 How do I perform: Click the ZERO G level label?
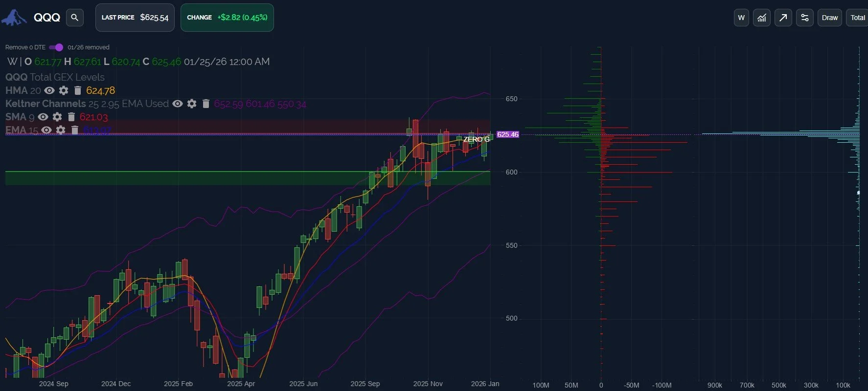click(476, 139)
